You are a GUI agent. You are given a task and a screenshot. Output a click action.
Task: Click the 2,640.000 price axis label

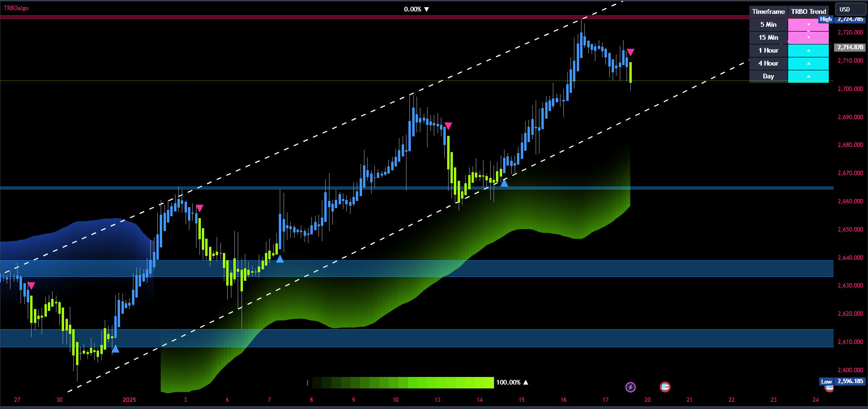850,258
